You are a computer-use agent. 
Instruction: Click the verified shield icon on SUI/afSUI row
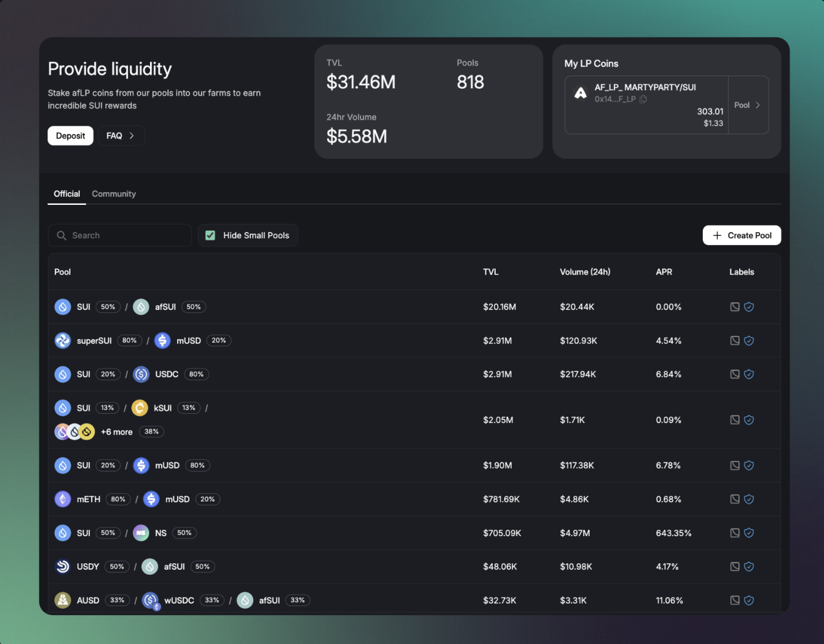pyautogui.click(x=749, y=307)
